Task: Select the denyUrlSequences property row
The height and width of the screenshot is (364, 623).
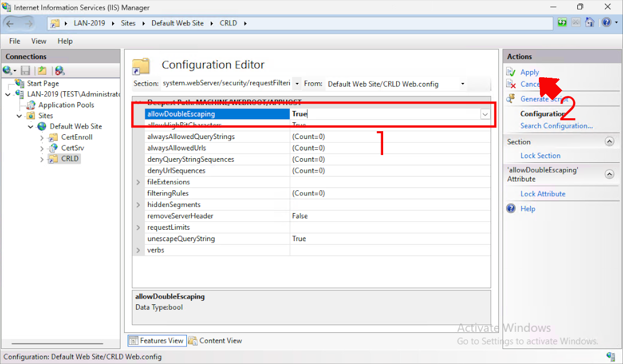Action: (x=318, y=171)
